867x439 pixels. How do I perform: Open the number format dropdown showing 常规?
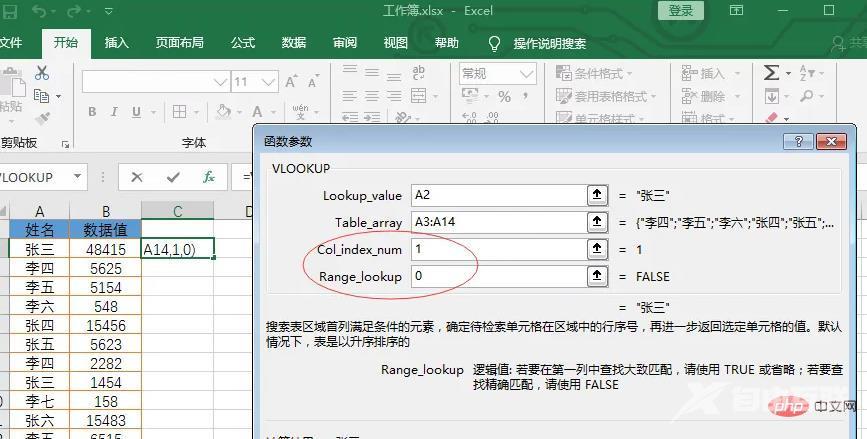pyautogui.click(x=533, y=74)
